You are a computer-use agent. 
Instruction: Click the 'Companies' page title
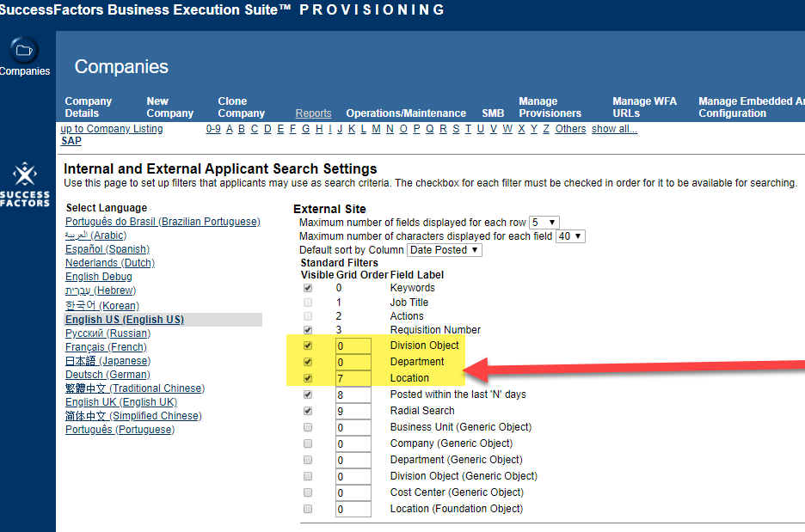[121, 67]
